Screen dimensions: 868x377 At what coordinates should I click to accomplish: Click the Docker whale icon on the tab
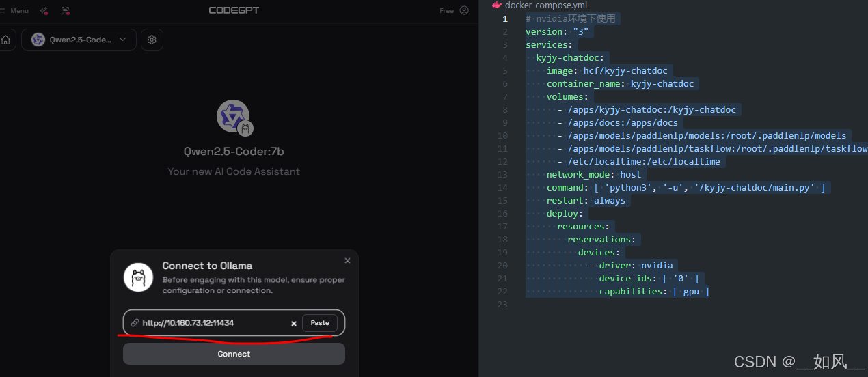(x=497, y=5)
